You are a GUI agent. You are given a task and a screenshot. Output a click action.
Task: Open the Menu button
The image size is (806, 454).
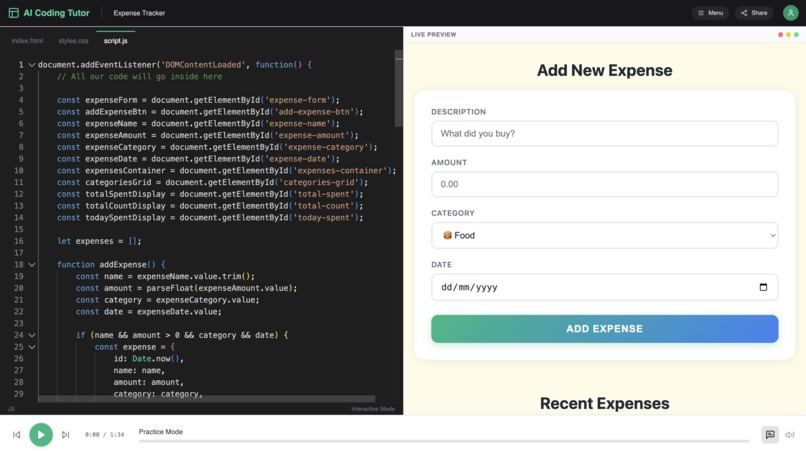click(x=710, y=13)
